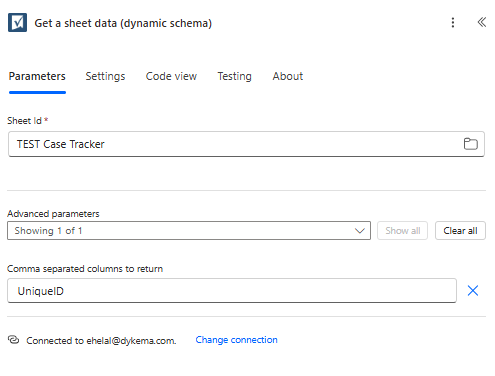Click the Clear all button
495x376 pixels.
460,231
